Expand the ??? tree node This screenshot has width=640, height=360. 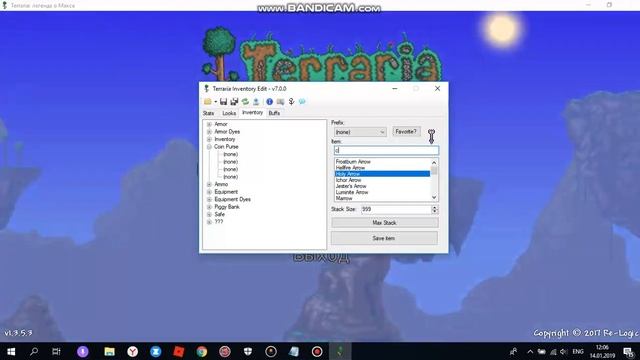tap(209, 222)
